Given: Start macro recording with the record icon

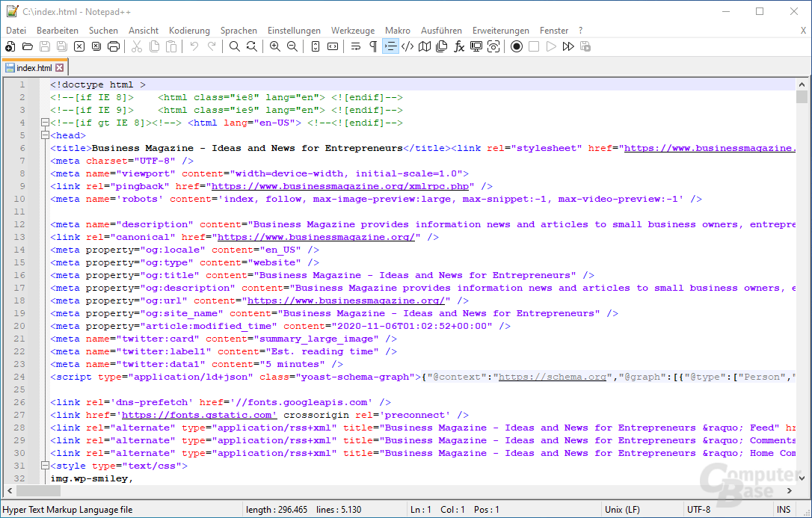Looking at the screenshot, I should pyautogui.click(x=517, y=46).
